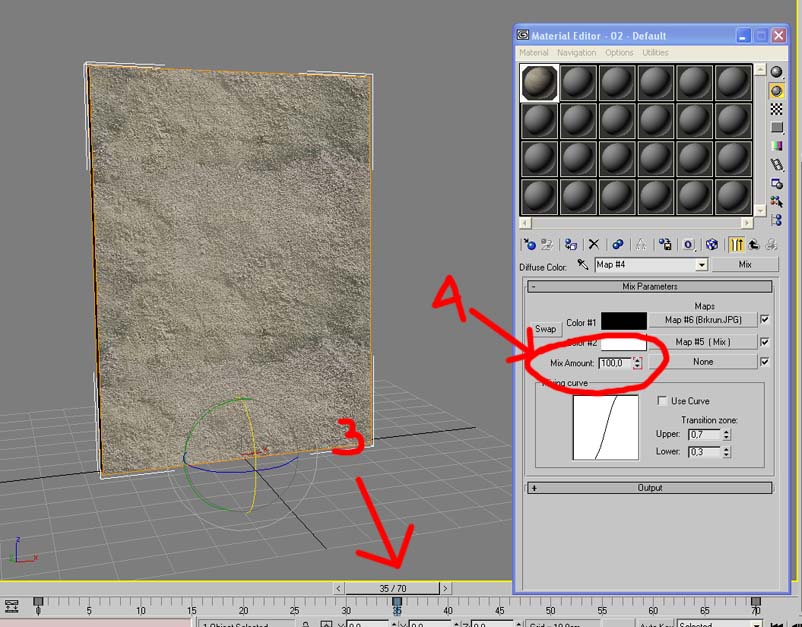
Task: Click Mix Amount spinner arrows
Action: [637, 363]
